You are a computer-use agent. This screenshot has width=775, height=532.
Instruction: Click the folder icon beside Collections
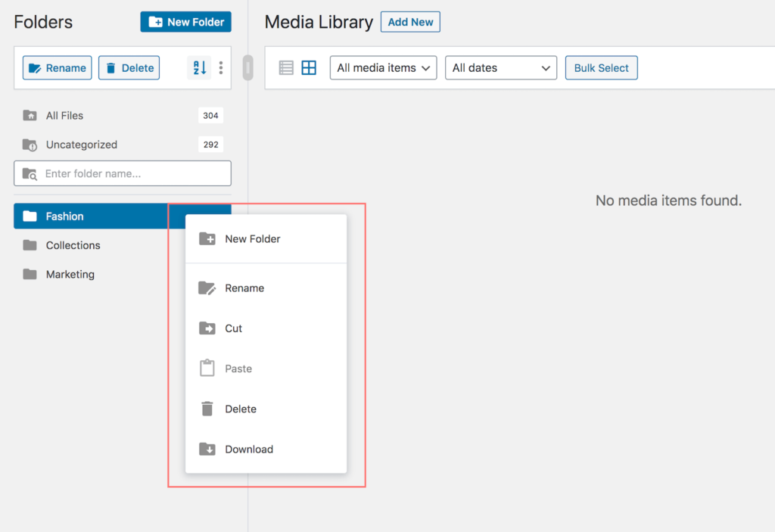(x=29, y=245)
